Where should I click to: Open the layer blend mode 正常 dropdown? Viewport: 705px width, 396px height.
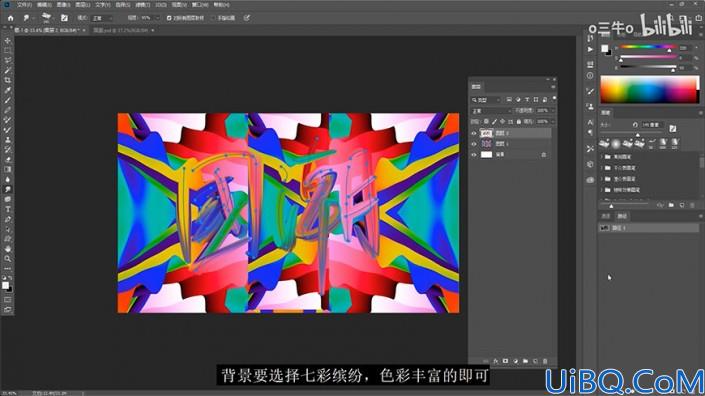coord(491,111)
